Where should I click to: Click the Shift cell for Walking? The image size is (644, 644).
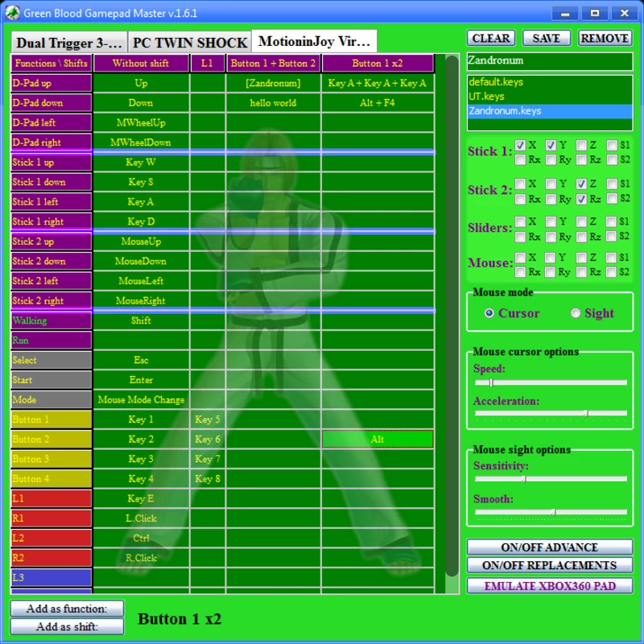point(141,320)
